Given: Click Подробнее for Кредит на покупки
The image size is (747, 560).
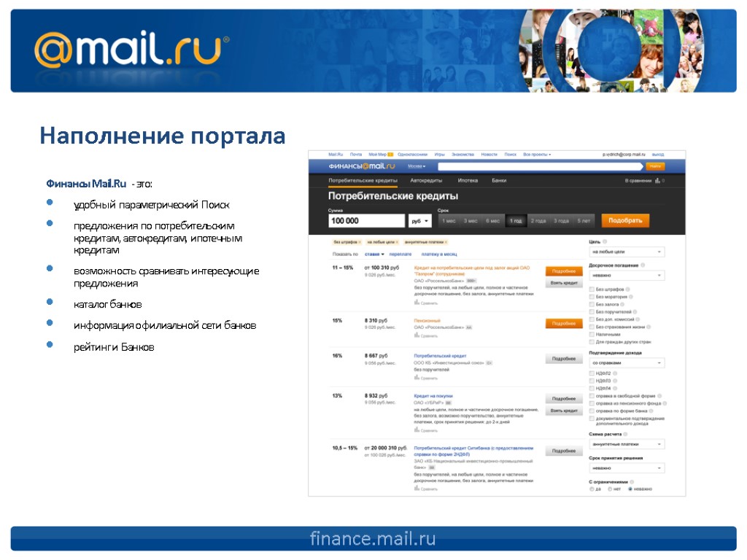Looking at the screenshot, I should click(564, 399).
